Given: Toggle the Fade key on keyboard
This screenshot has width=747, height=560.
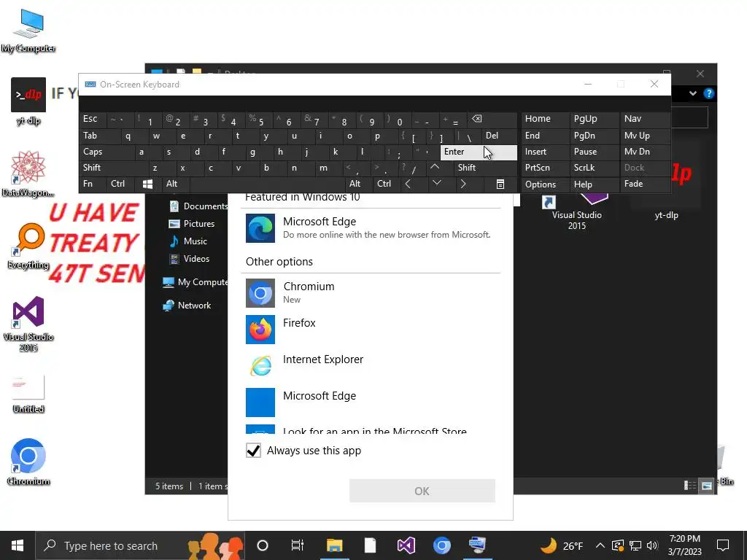Looking at the screenshot, I should point(645,184).
